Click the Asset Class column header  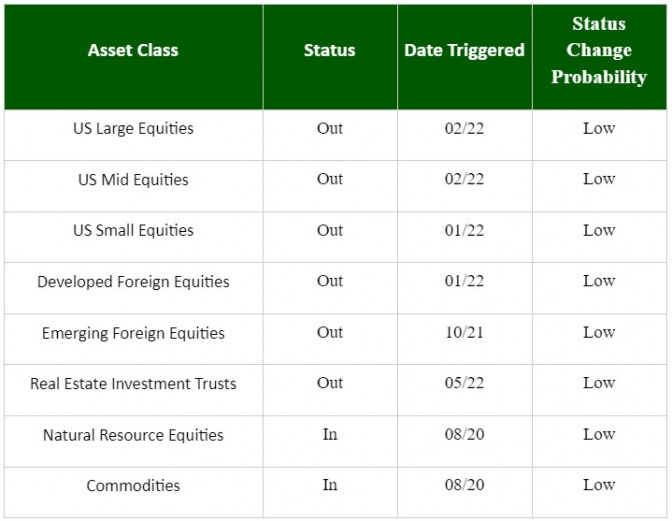click(x=133, y=51)
